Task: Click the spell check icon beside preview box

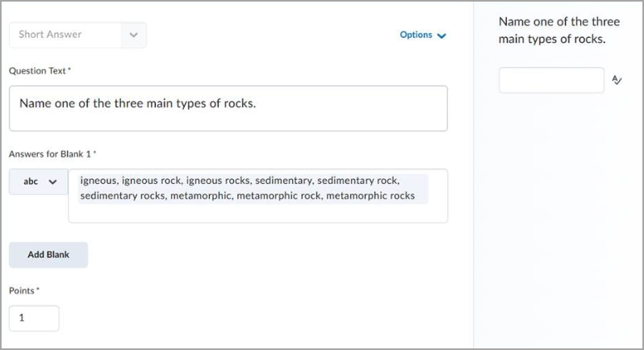Action: [617, 80]
